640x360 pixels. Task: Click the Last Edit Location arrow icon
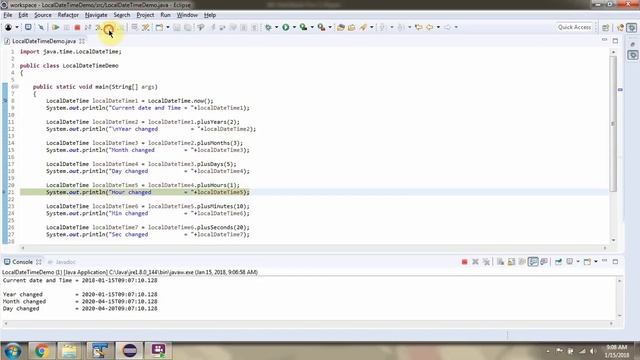click(418, 27)
